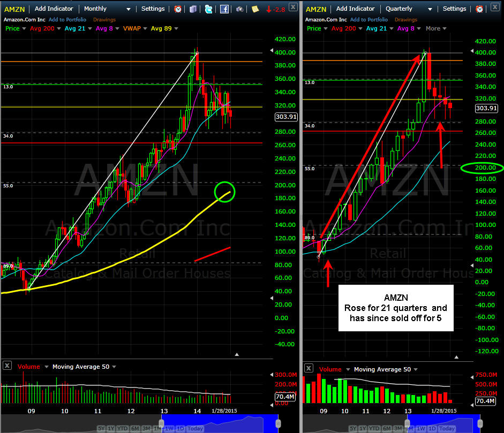
Task: Share the Monthly chart on Facebook
Action: coord(224,9)
